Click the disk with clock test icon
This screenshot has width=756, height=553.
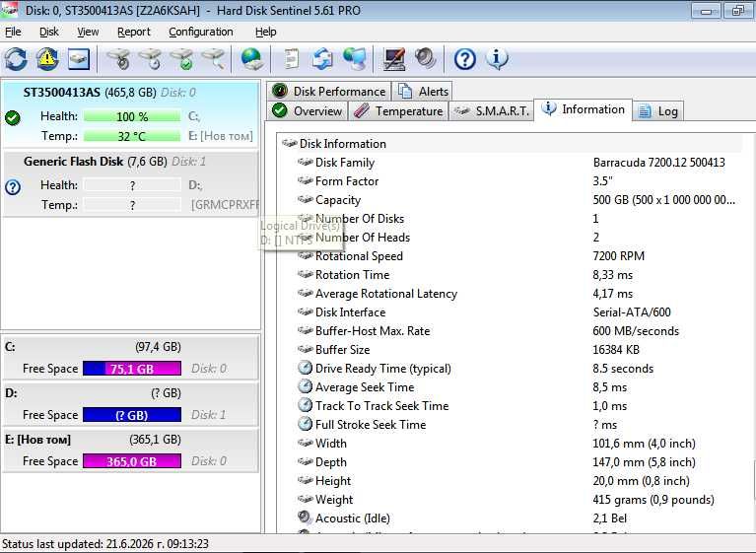pyautogui.click(x=151, y=59)
